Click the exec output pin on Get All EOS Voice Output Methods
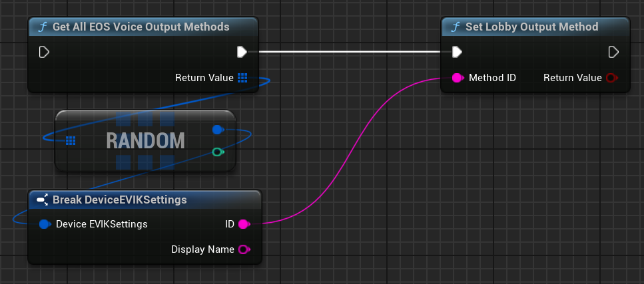The height and width of the screenshot is (284, 644). point(242,52)
